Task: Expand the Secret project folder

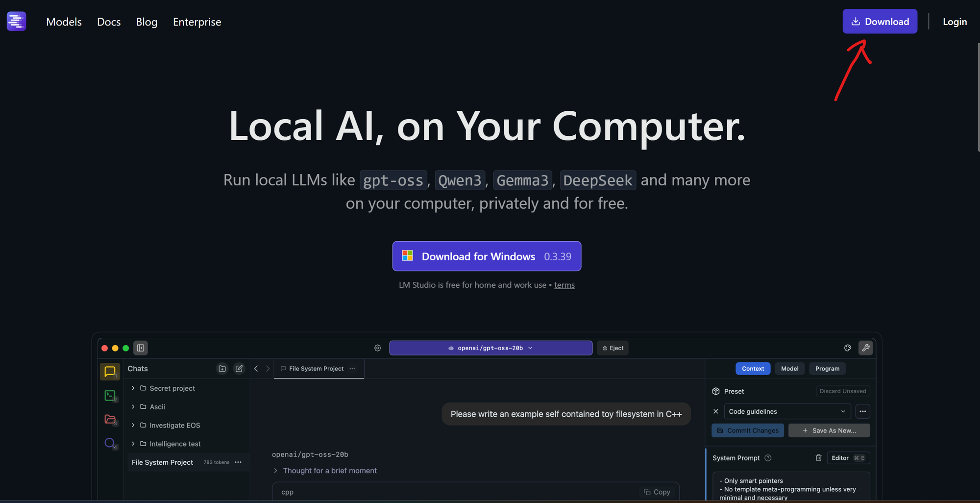Action: [x=133, y=388]
